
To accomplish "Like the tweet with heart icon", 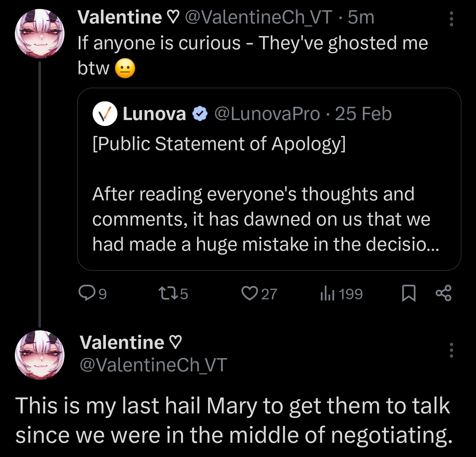I will pos(249,293).
